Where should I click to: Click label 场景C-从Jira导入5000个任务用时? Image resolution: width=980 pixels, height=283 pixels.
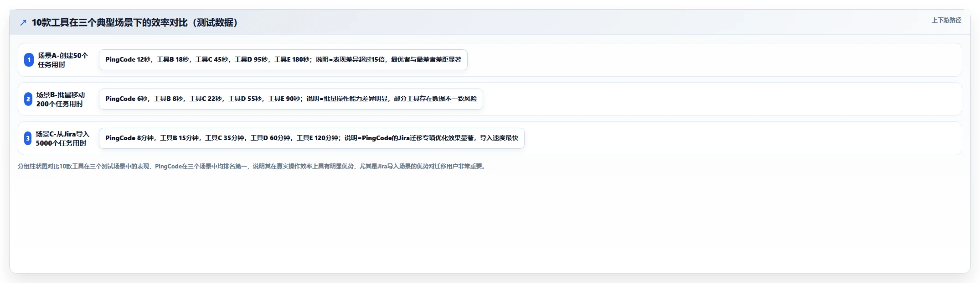pos(62,138)
